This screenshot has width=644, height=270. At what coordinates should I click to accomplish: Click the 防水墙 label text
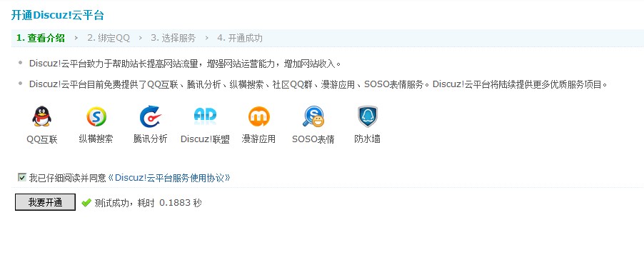pyautogui.click(x=367, y=139)
